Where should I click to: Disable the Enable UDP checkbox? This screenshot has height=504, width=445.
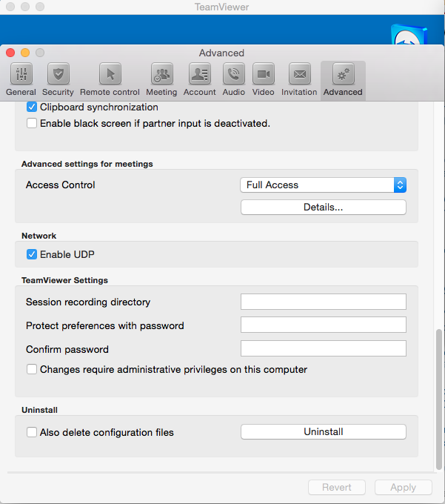pos(32,254)
